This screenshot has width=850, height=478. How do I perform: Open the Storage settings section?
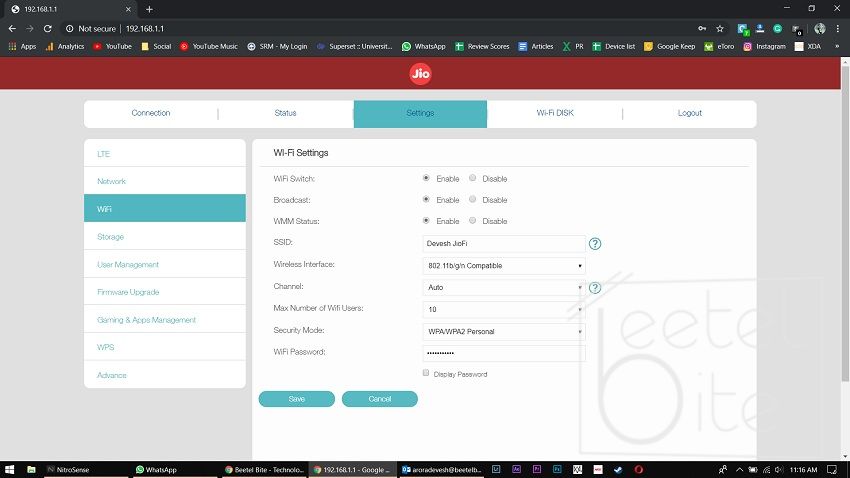tap(165, 236)
